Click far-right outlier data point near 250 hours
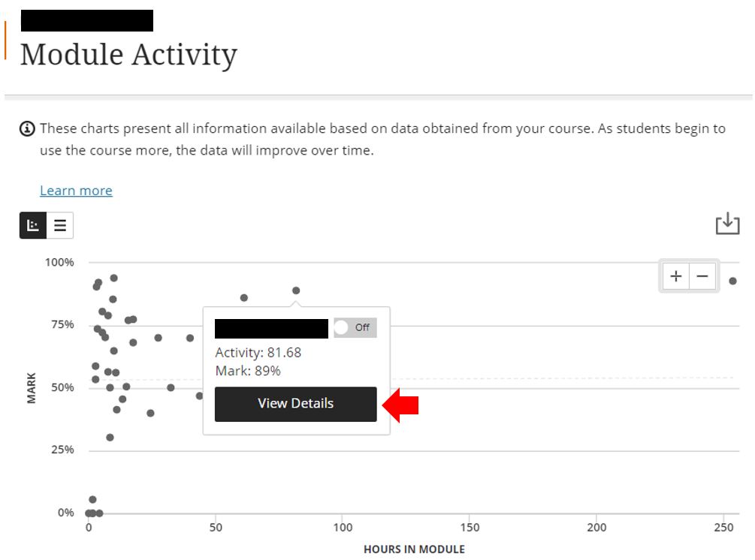Viewport: 755px width, 560px height. (733, 281)
